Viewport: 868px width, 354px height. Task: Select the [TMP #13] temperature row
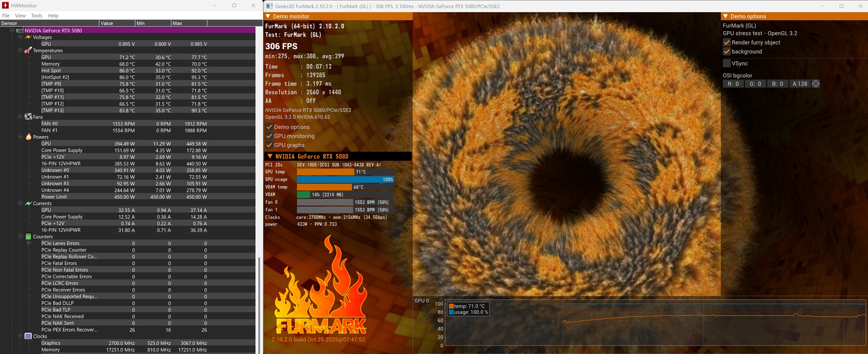tap(128, 111)
